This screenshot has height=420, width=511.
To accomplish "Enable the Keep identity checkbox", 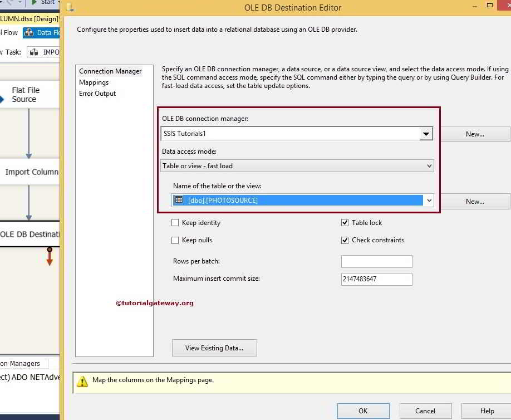I will [x=176, y=222].
